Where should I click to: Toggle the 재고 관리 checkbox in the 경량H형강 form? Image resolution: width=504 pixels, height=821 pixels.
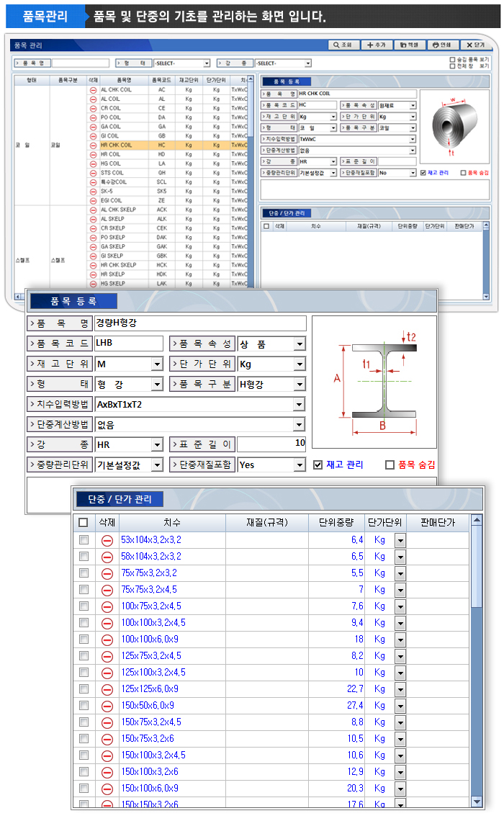(x=318, y=465)
